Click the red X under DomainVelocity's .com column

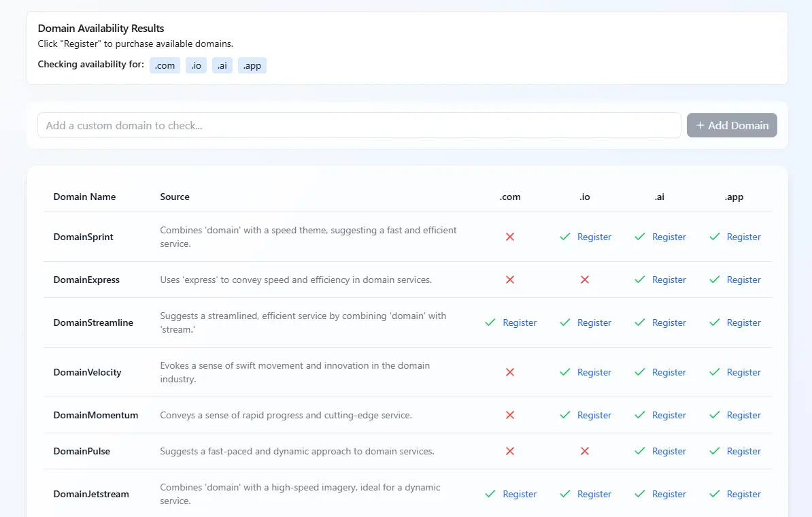click(x=510, y=372)
